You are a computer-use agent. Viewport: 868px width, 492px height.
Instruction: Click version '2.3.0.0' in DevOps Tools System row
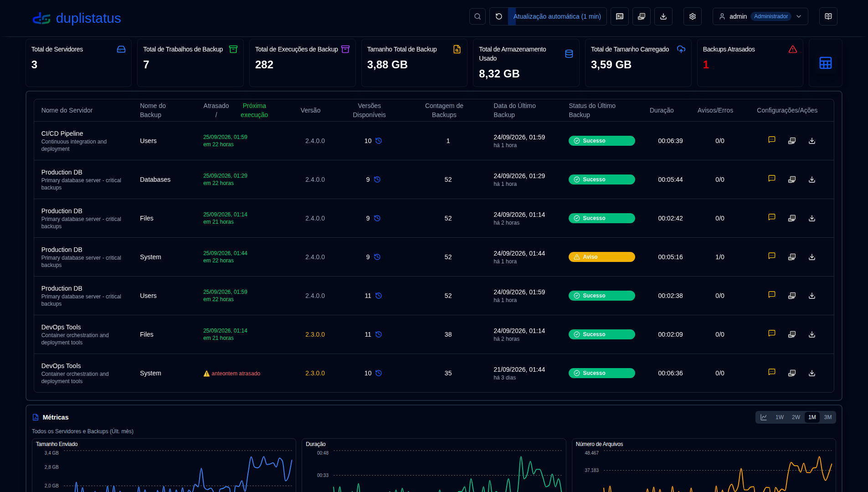click(x=315, y=373)
